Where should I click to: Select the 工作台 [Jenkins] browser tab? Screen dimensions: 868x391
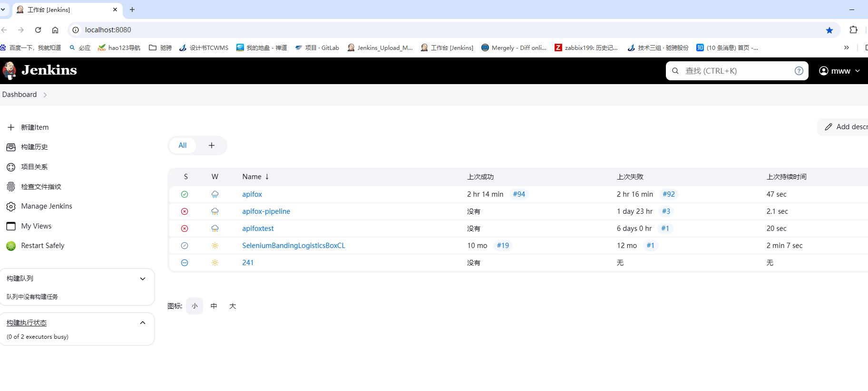67,10
